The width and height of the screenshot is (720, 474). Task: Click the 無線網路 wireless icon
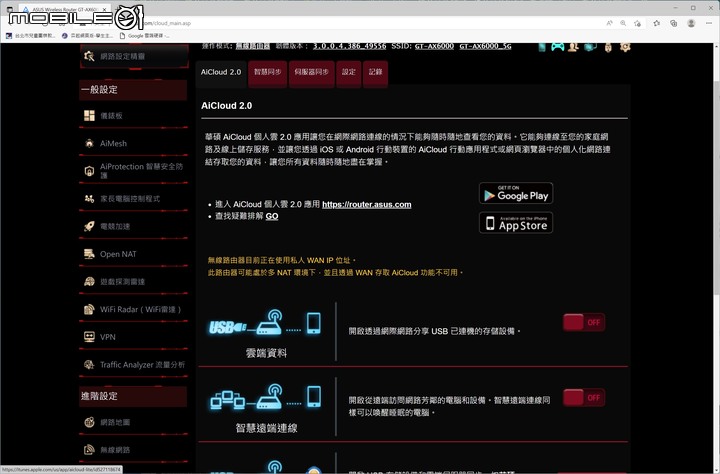[89, 450]
